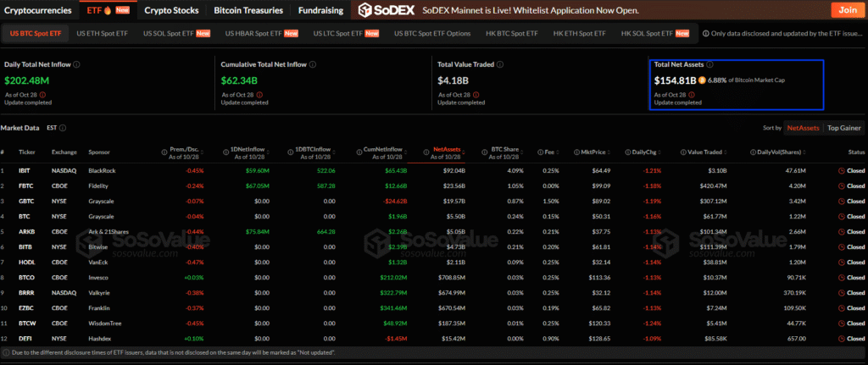This screenshot has height=365, width=868.
Task: Open the Bitcoin Treasuries tab
Action: (x=248, y=10)
